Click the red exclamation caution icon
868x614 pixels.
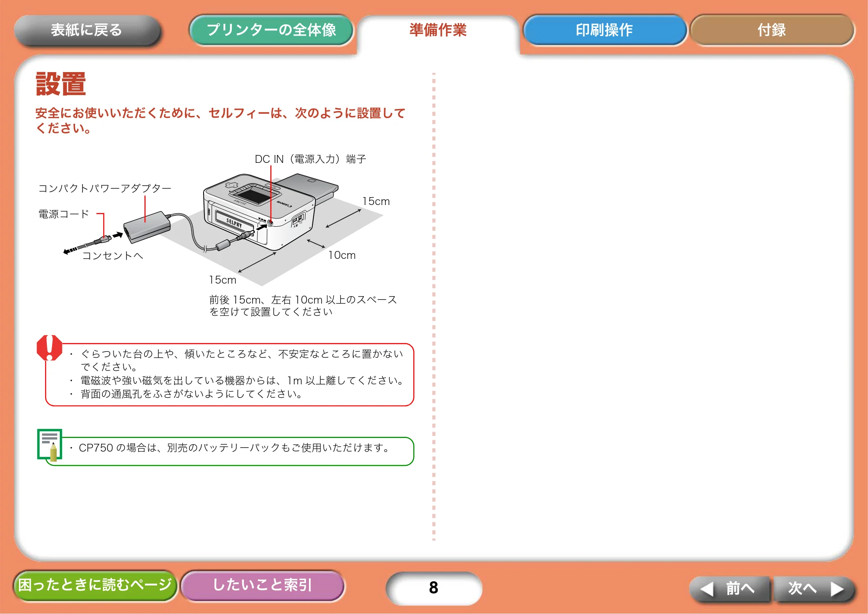tap(49, 347)
